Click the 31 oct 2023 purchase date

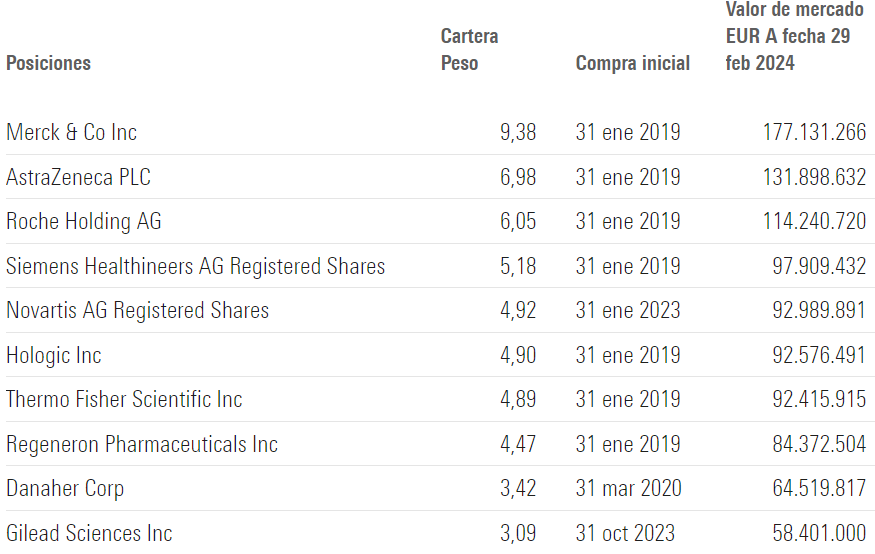(625, 533)
